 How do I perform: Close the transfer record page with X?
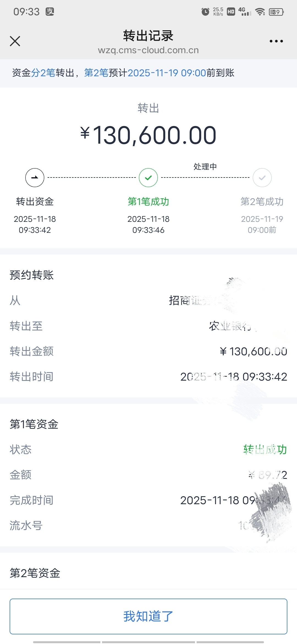tap(15, 41)
